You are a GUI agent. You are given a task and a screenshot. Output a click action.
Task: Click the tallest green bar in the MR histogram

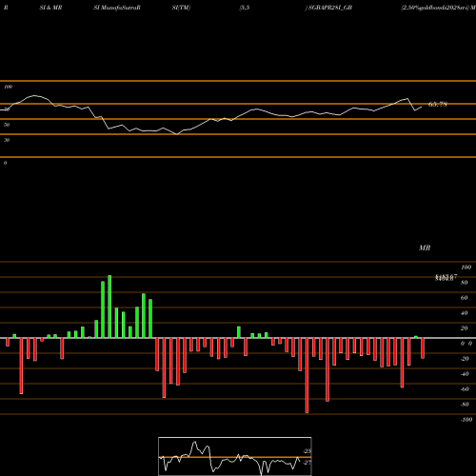109,307
